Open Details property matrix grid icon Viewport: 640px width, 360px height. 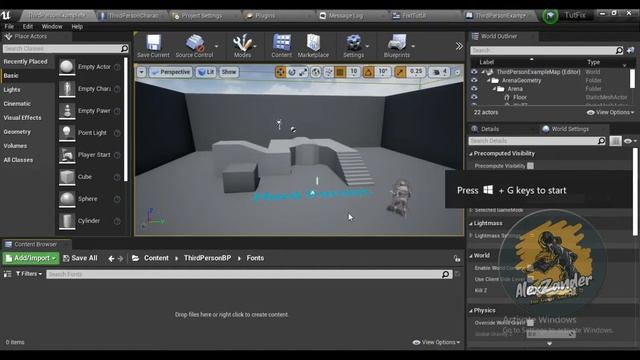(x=615, y=141)
